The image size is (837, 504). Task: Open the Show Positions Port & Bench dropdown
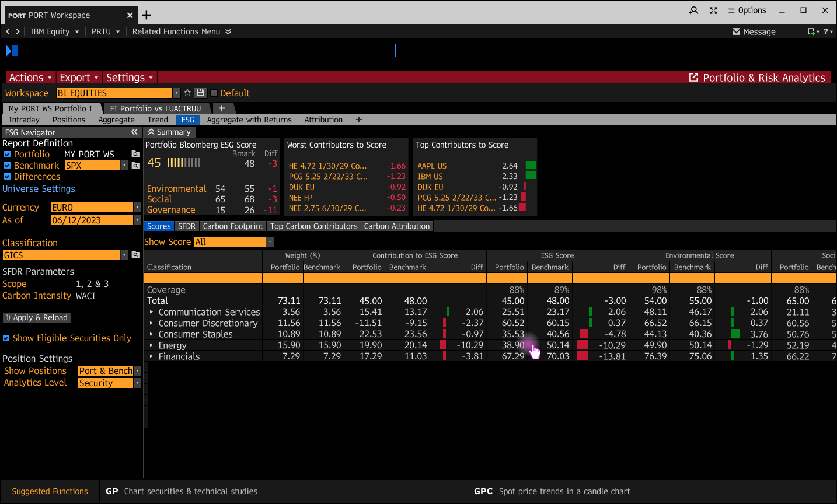tap(137, 371)
